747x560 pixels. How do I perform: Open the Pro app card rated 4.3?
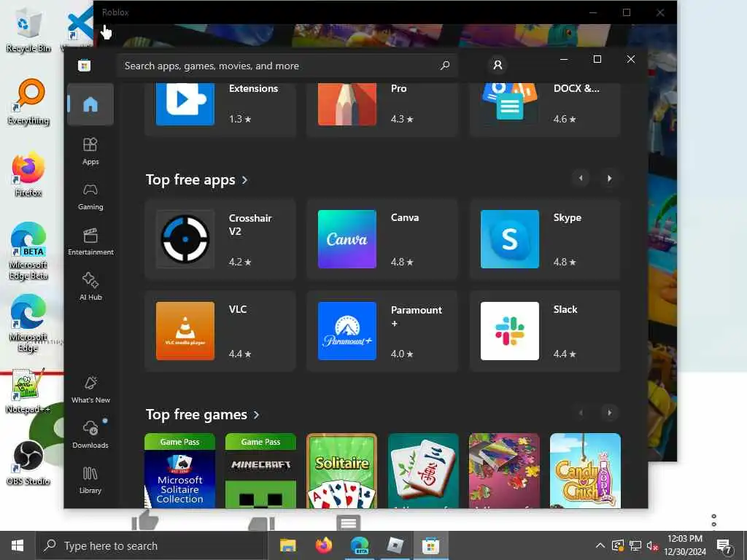382,109
